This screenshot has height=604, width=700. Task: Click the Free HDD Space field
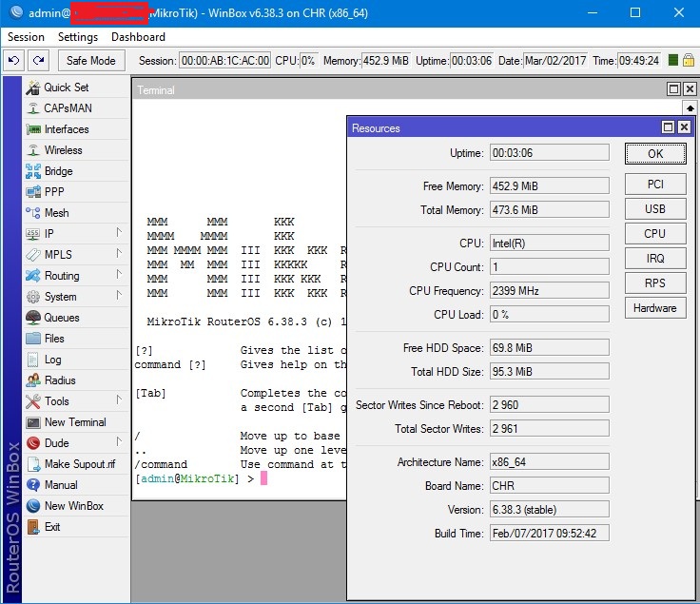(x=550, y=347)
